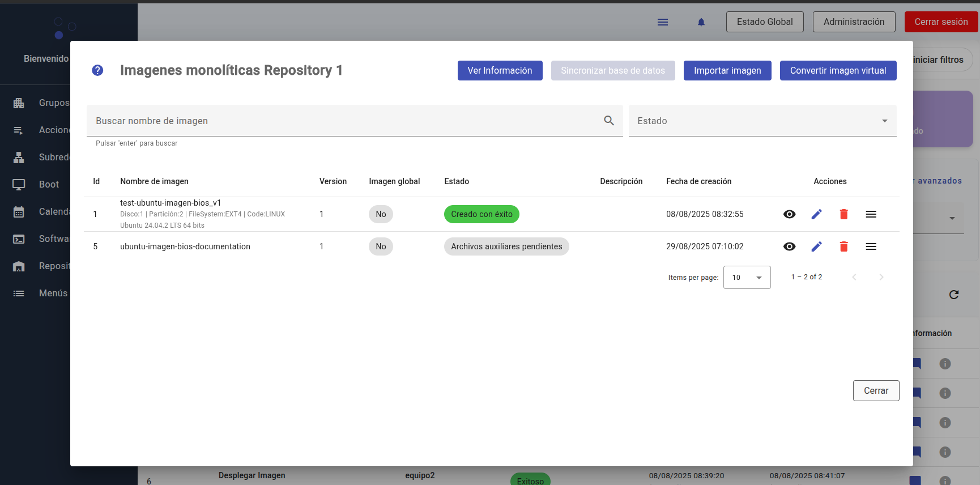Expand the items per page selector
The height and width of the screenshot is (485, 980).
coord(747,278)
